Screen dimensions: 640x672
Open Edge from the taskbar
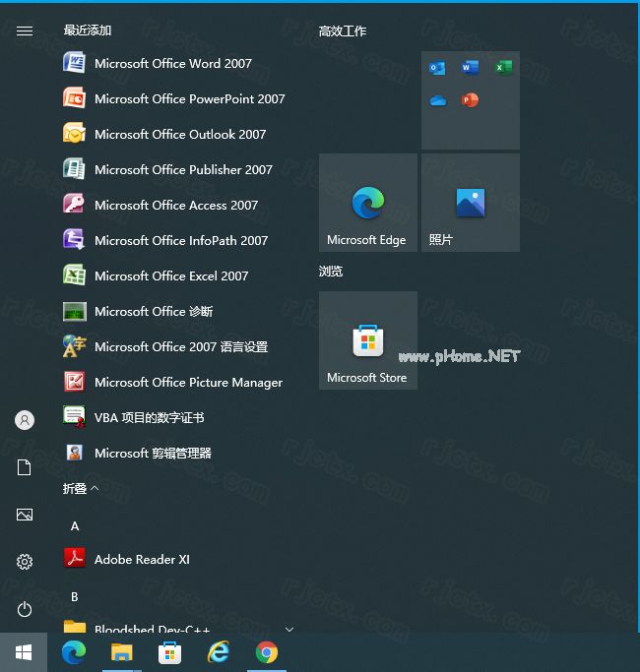pyautogui.click(x=74, y=652)
